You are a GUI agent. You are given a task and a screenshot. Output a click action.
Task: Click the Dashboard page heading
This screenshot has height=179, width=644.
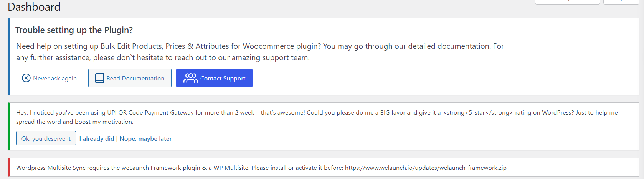34,7
